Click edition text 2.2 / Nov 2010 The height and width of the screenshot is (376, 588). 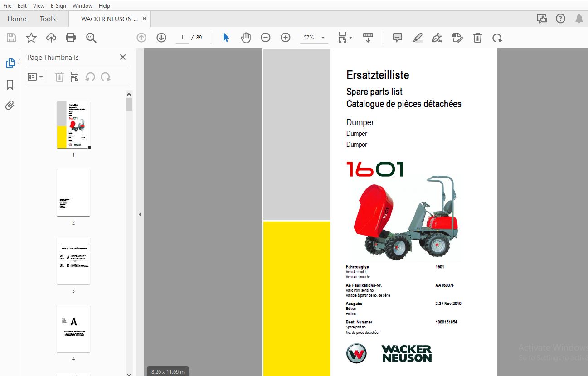coord(448,304)
